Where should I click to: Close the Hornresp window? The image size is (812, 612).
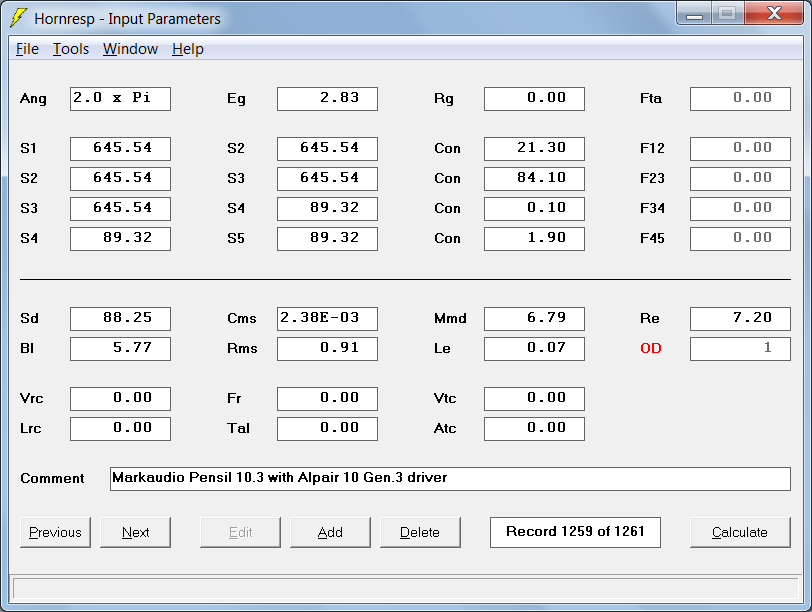tap(774, 13)
